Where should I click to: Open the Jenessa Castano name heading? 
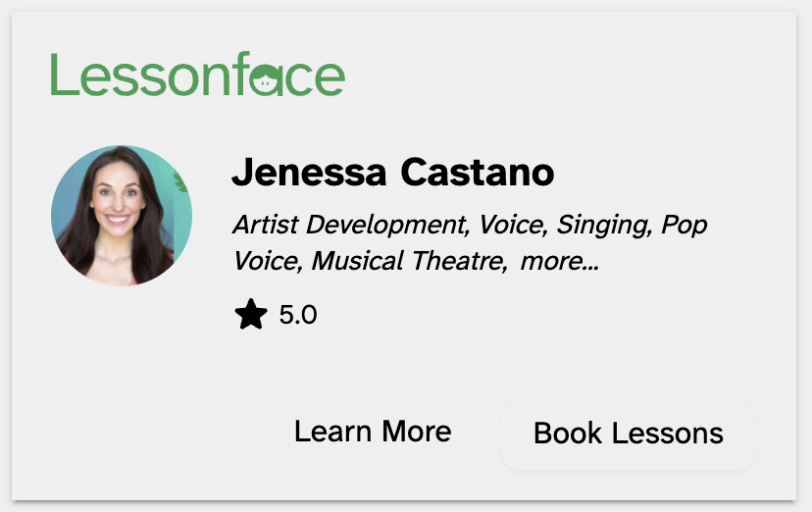(392, 173)
